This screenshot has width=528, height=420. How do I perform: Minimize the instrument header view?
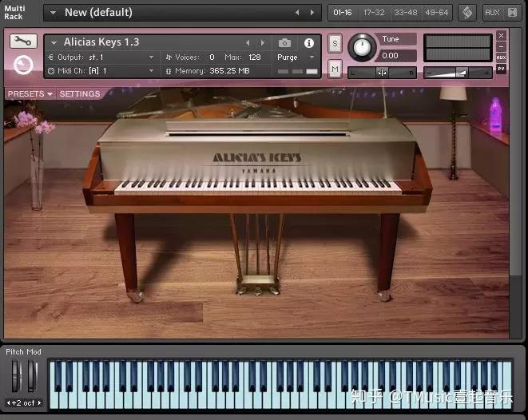[501, 46]
